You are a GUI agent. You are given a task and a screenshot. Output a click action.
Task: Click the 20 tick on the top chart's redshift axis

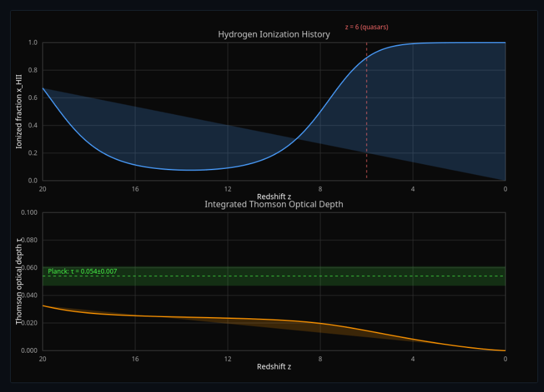click(x=42, y=189)
